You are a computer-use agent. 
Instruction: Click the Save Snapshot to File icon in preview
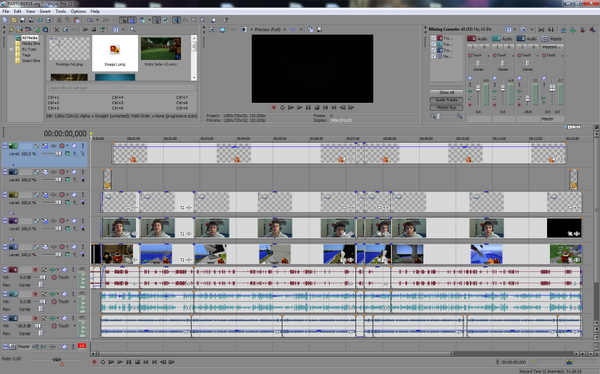(320, 29)
